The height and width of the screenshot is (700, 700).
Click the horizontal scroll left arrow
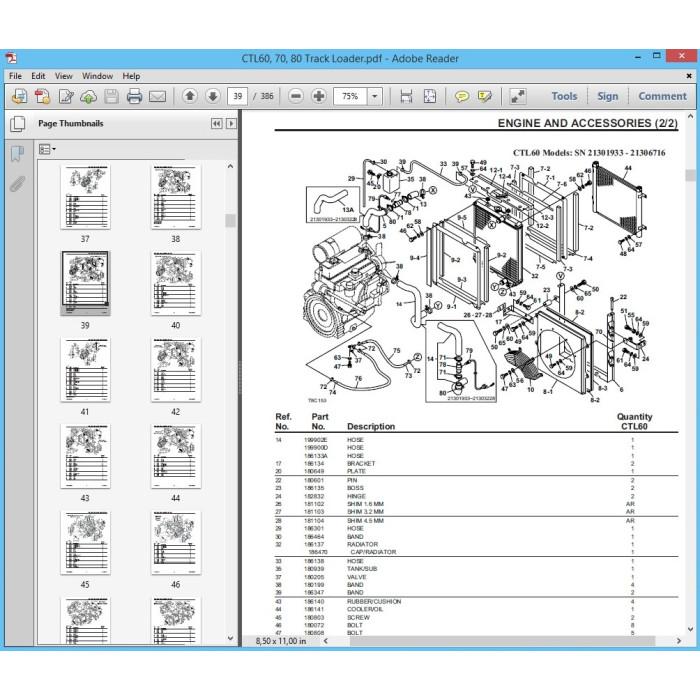pyautogui.click(x=325, y=641)
